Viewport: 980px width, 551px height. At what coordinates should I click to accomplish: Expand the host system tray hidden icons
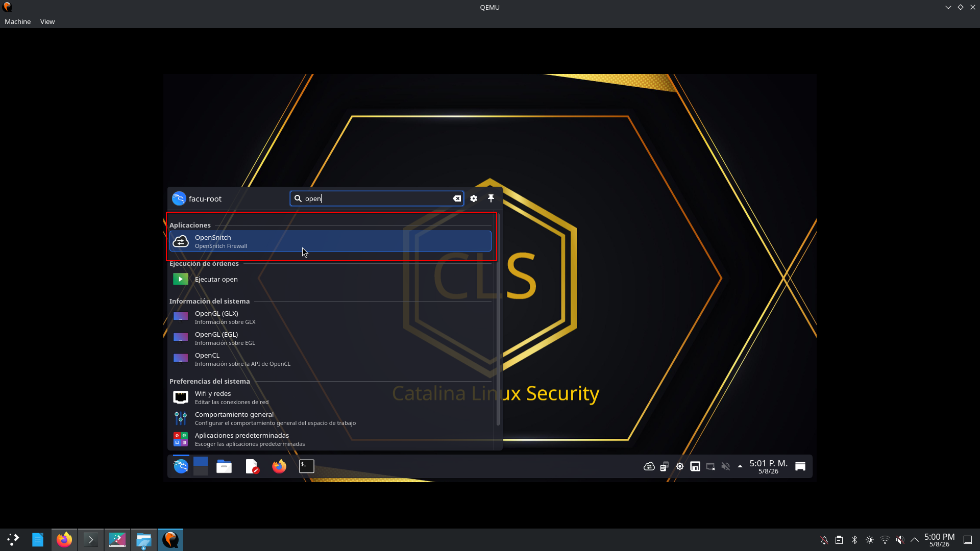tap(915, 540)
